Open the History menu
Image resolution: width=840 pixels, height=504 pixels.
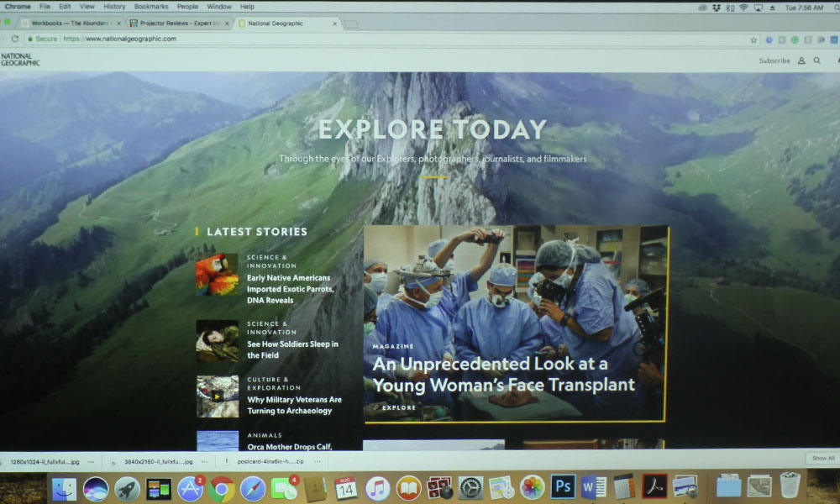pyautogui.click(x=114, y=7)
